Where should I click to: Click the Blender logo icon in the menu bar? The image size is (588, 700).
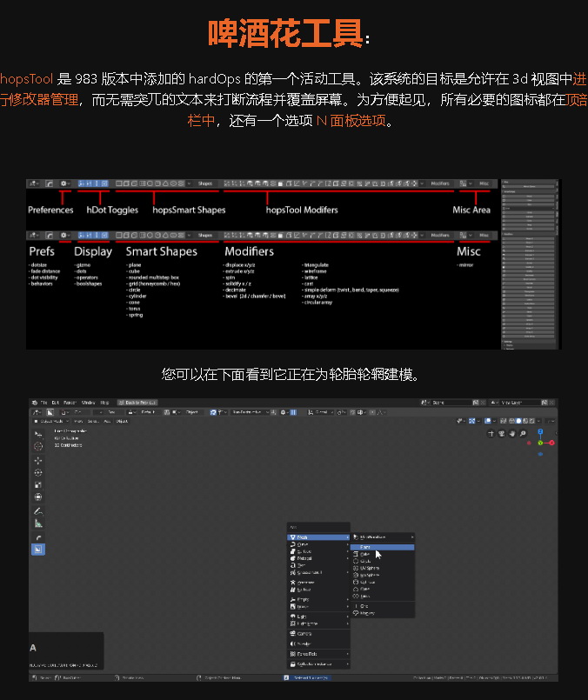[x=35, y=403]
